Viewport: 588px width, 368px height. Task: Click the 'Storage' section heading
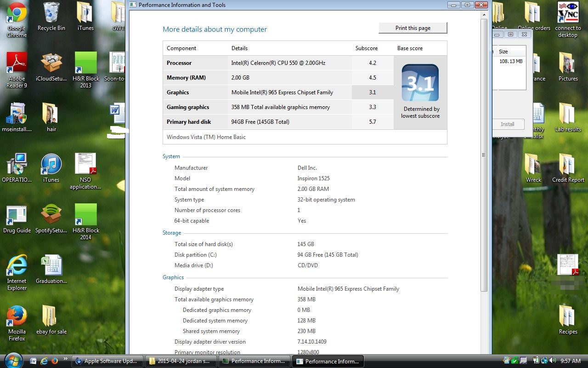tap(172, 233)
